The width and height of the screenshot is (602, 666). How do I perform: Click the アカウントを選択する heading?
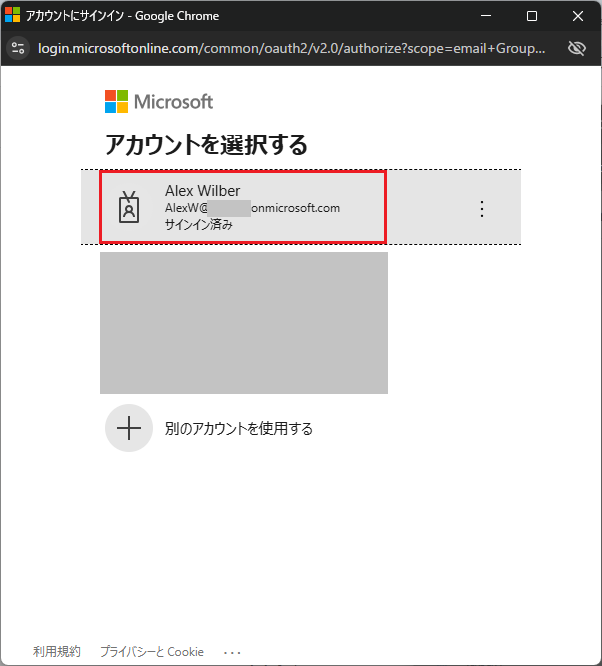[x=206, y=144]
